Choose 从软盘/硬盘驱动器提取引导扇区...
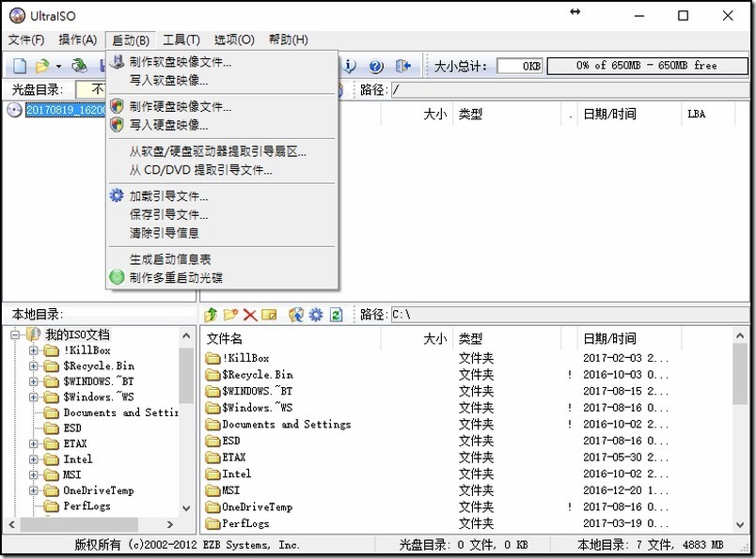 click(x=222, y=151)
